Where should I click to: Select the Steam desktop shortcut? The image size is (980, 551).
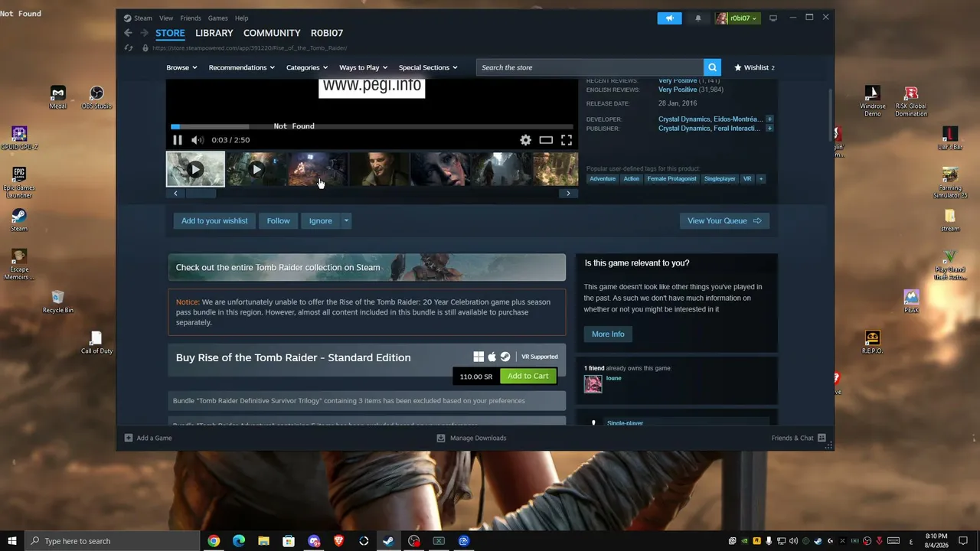tap(19, 220)
